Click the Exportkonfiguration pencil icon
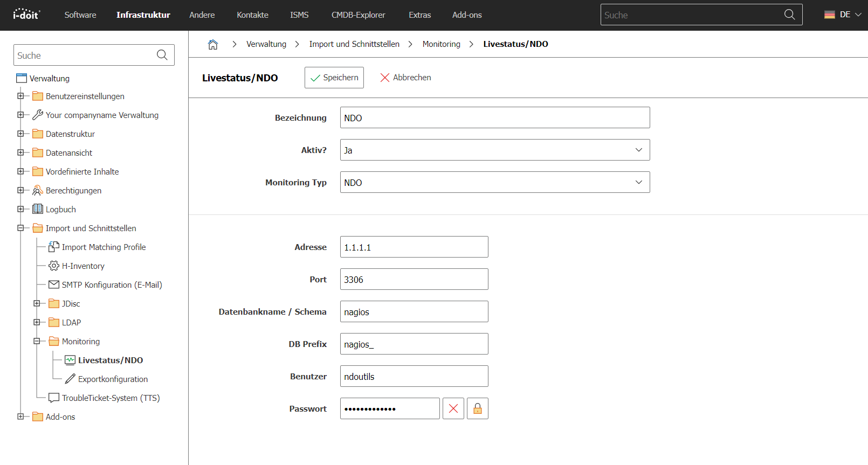Image resolution: width=868 pixels, height=465 pixels. [x=70, y=379]
